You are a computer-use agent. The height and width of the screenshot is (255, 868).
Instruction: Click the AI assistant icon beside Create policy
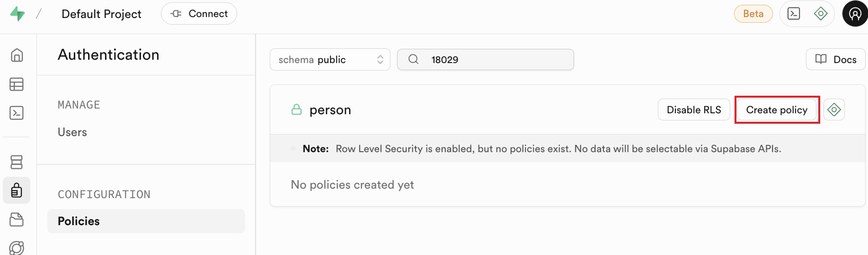(x=834, y=110)
